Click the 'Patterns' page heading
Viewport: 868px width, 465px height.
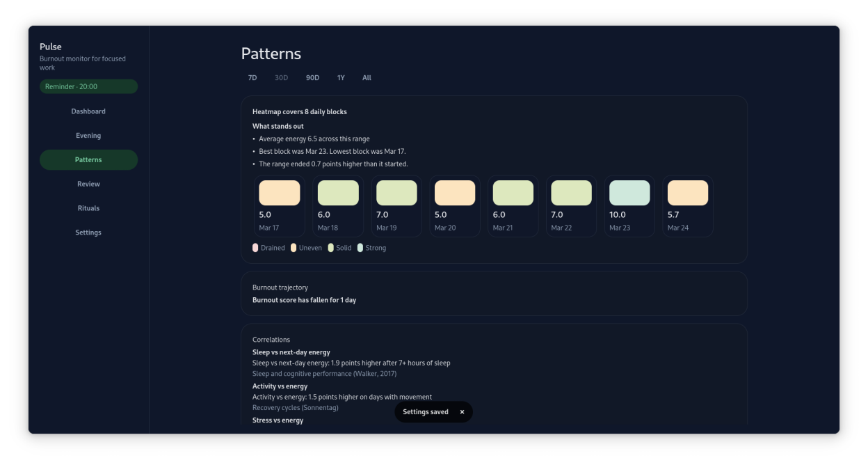(271, 54)
